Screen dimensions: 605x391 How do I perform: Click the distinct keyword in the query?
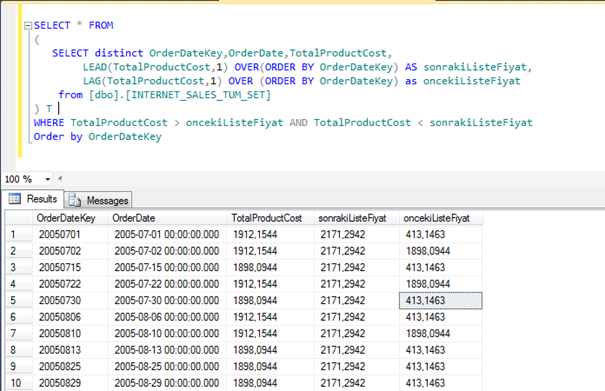pyautogui.click(x=119, y=53)
